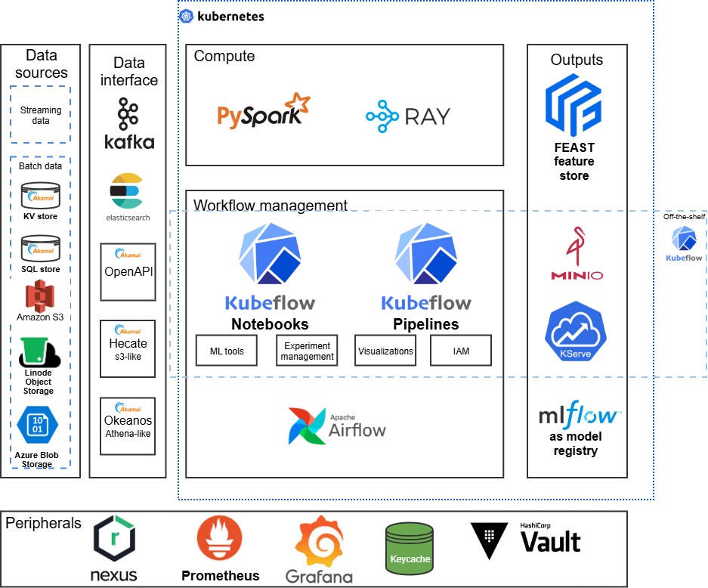Select the Pipelines caption under Kubeflow
The image size is (708, 588).
tap(426, 324)
